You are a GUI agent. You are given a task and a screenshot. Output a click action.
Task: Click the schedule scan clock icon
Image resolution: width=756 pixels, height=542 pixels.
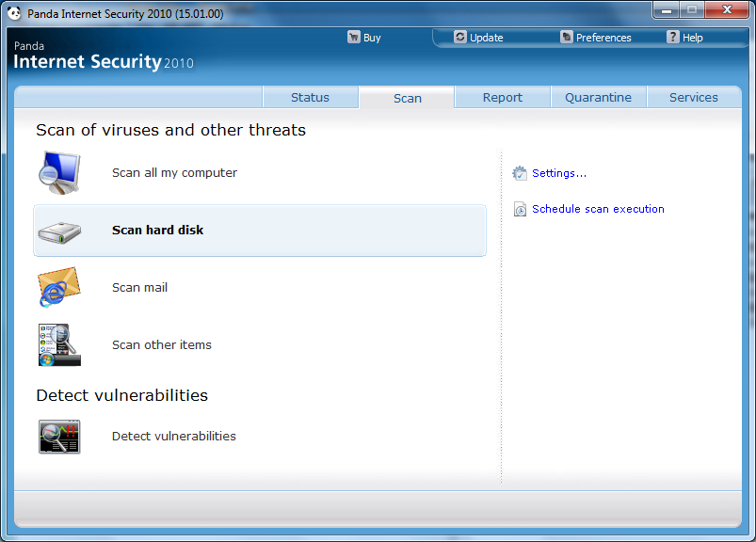click(520, 210)
